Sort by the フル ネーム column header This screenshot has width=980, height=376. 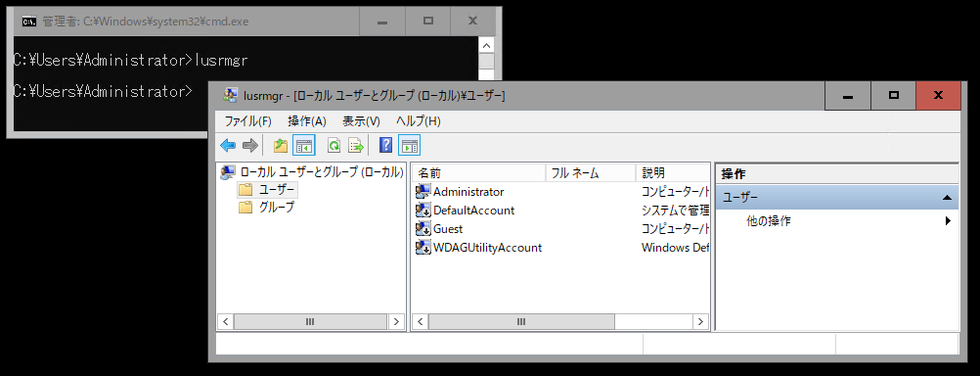(591, 173)
